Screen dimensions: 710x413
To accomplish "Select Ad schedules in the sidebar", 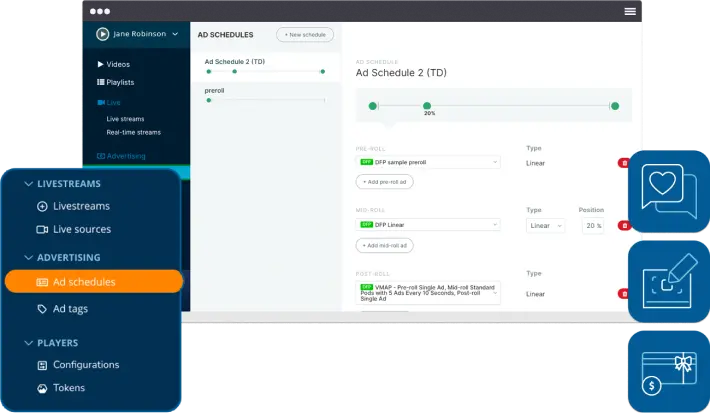I will tap(93, 282).
